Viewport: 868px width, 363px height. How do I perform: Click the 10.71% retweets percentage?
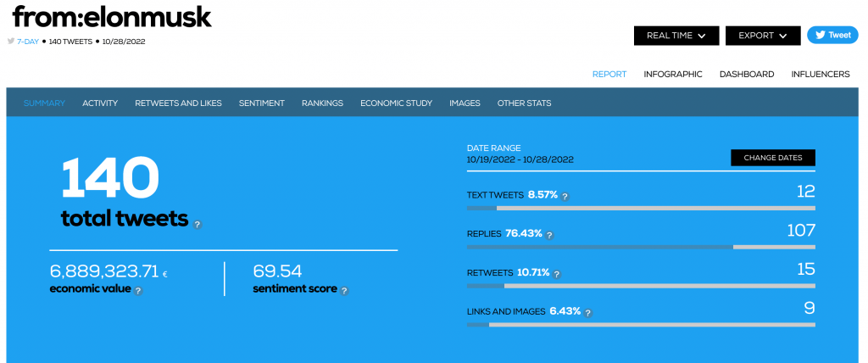coord(533,272)
